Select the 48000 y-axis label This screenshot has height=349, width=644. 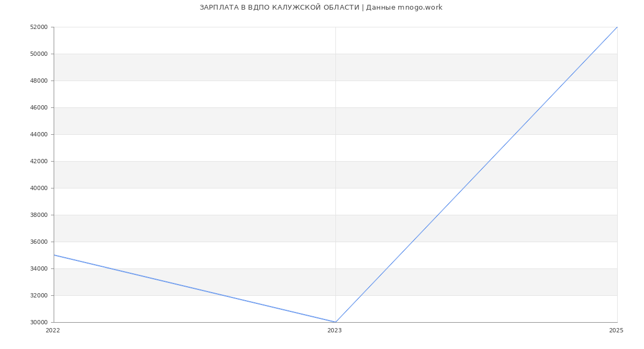[x=39, y=81]
